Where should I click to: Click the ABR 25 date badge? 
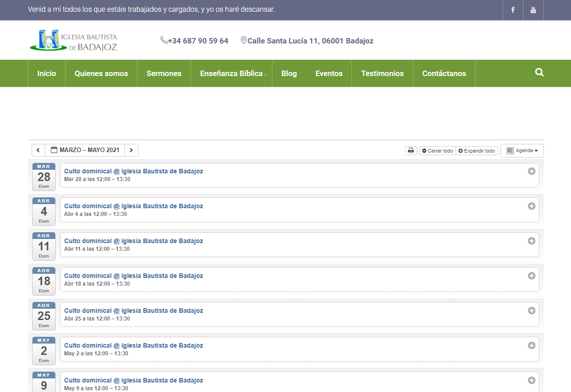44,316
